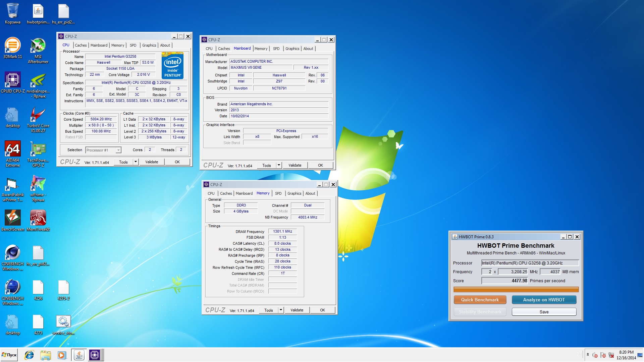
Task: Open the 4256 file icon
Action: tap(38, 290)
